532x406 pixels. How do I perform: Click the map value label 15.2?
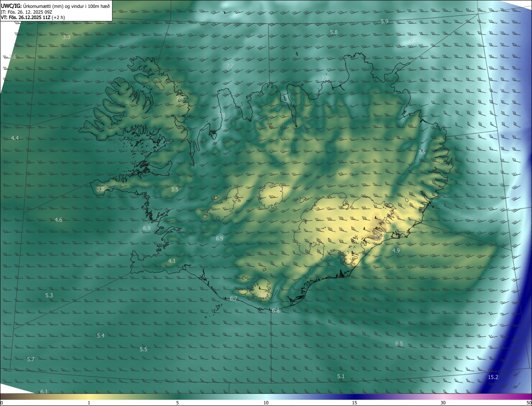pos(493,377)
